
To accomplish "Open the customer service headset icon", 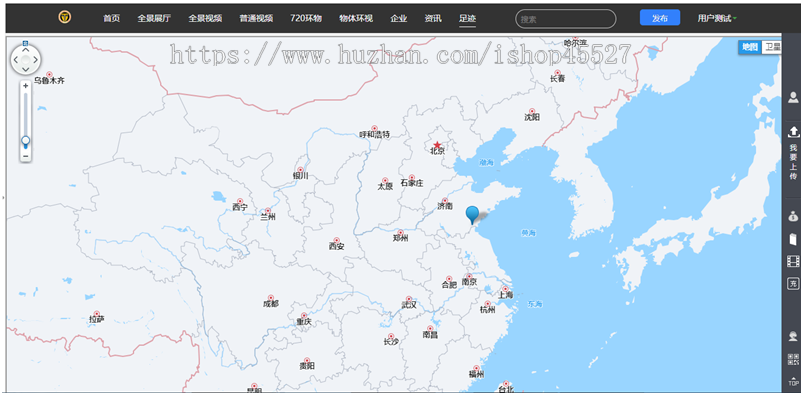I will point(793,336).
